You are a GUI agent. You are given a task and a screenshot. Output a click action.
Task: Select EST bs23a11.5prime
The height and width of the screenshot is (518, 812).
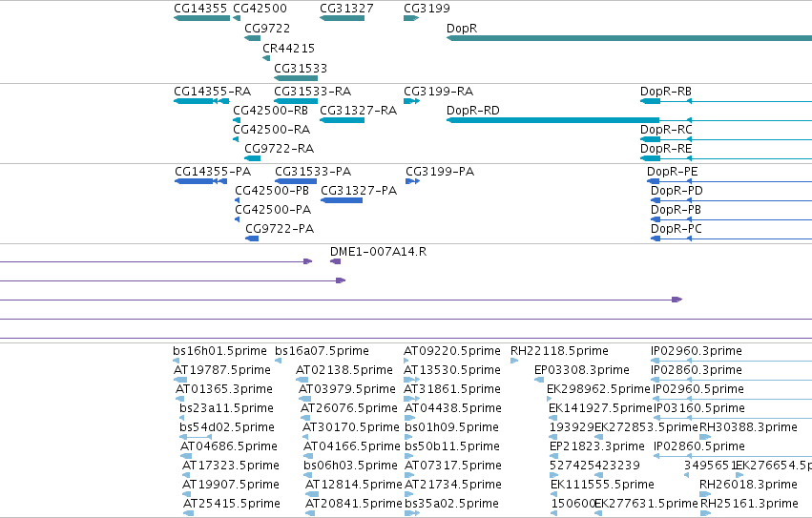(183, 418)
